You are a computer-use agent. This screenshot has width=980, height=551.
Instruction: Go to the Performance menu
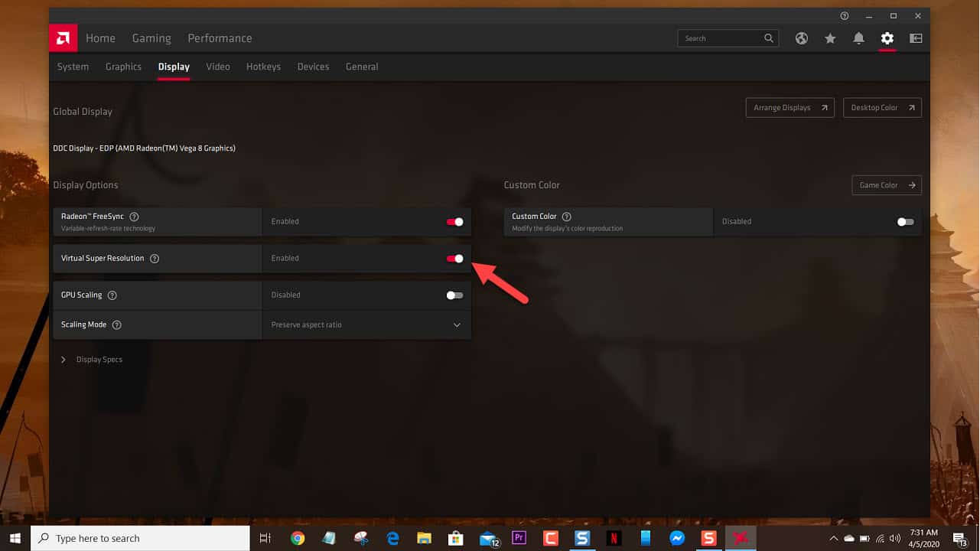click(x=220, y=38)
